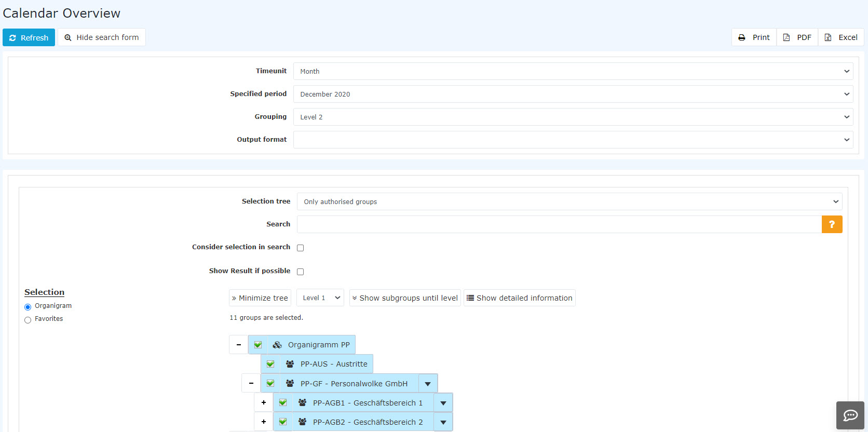This screenshot has width=868, height=432.
Task: Click the PP-AGB2 Geschäftsbereich 2 group icon
Action: [x=302, y=422]
